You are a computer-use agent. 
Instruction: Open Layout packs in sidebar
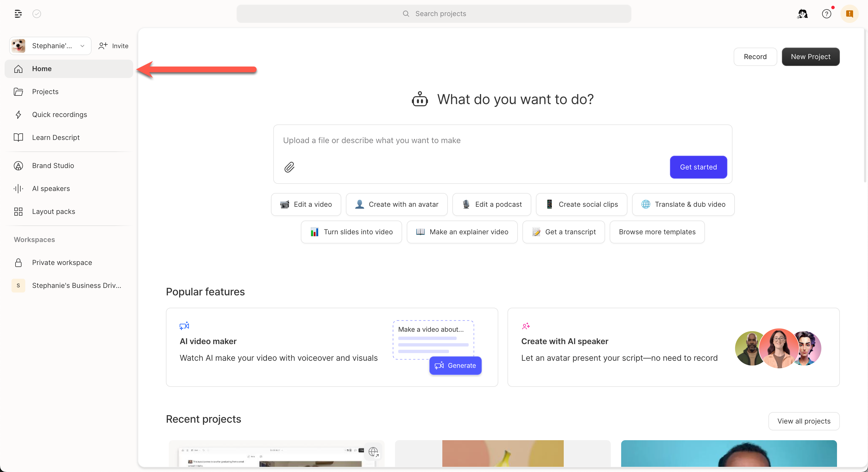tap(54, 211)
